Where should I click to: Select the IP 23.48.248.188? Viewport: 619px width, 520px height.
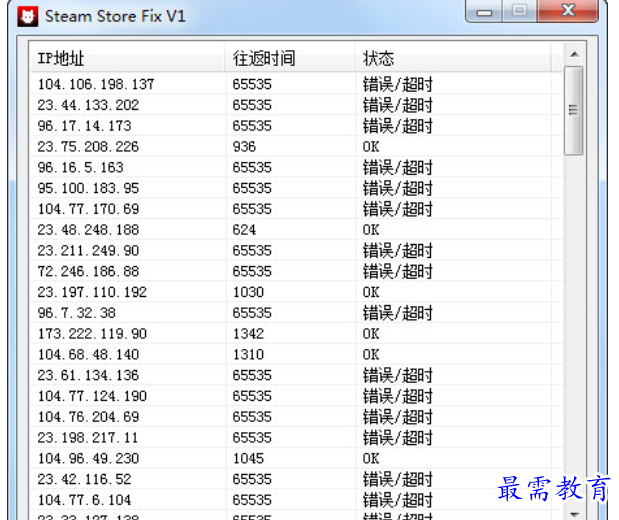[x=88, y=230]
